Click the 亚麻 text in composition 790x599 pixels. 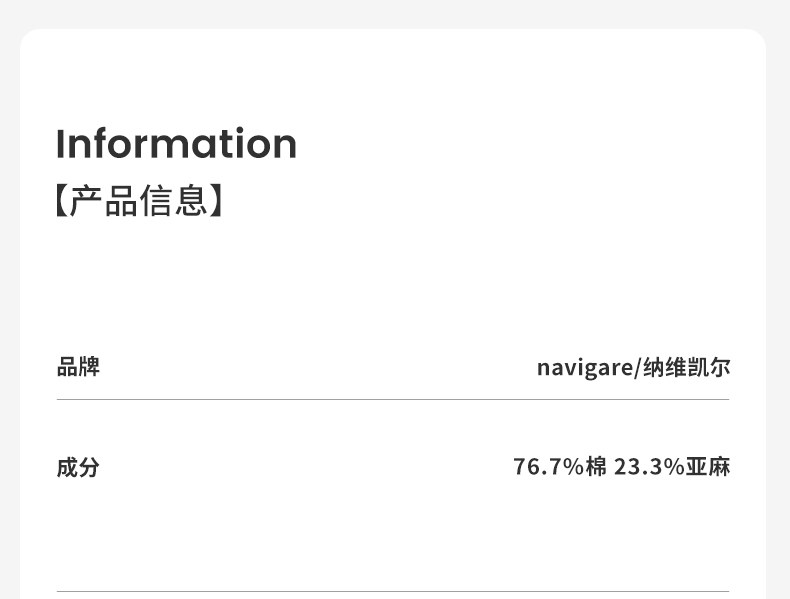708,467
